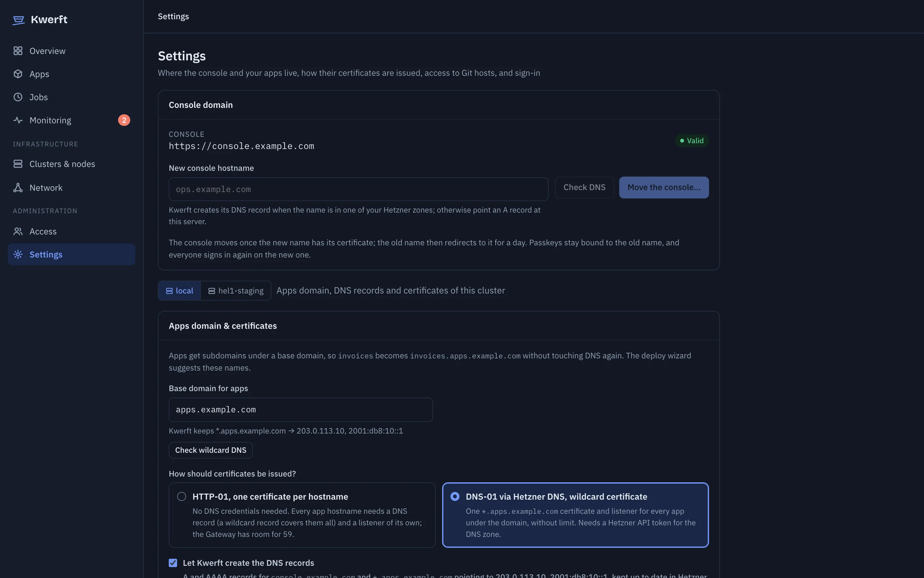This screenshot has width=924, height=578.
Task: Click Move the console... button
Action: [663, 187]
